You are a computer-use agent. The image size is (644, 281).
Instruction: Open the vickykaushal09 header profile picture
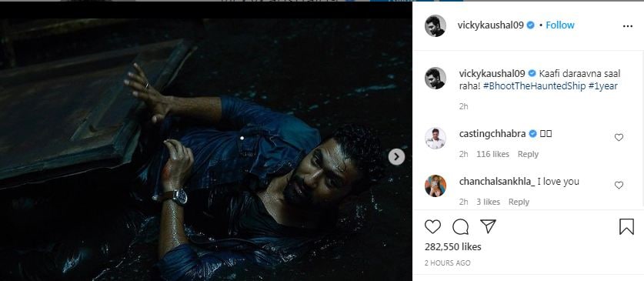click(x=435, y=25)
